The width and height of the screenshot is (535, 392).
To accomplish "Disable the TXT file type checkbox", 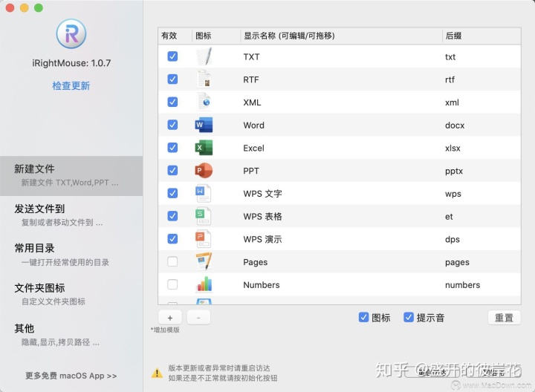I will point(172,56).
